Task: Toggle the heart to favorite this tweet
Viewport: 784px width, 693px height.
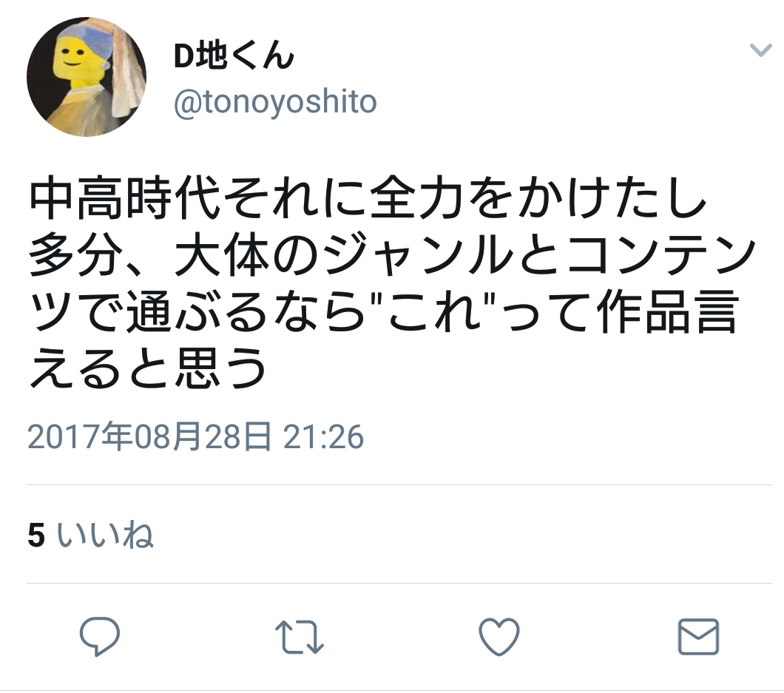Action: (x=499, y=637)
